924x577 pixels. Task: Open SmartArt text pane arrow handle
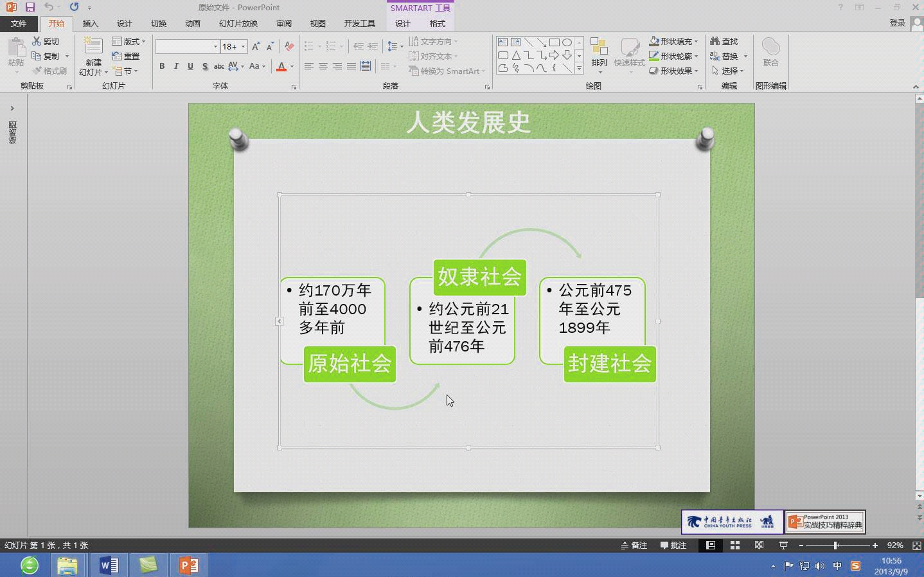tap(279, 321)
